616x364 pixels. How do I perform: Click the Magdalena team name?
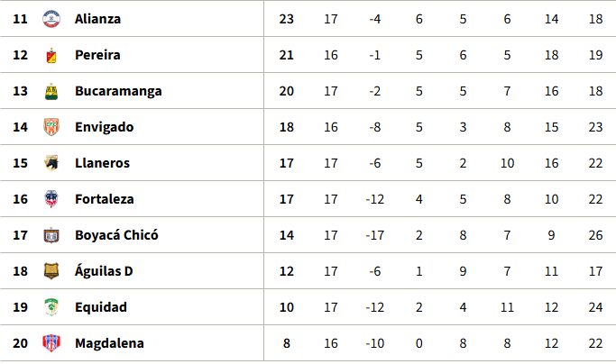[x=110, y=343]
